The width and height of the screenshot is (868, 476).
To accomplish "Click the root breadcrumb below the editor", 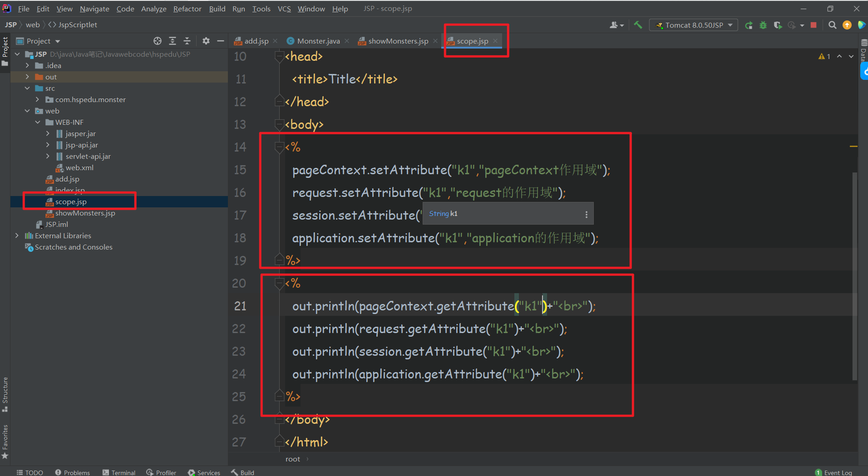I will [x=293, y=459].
